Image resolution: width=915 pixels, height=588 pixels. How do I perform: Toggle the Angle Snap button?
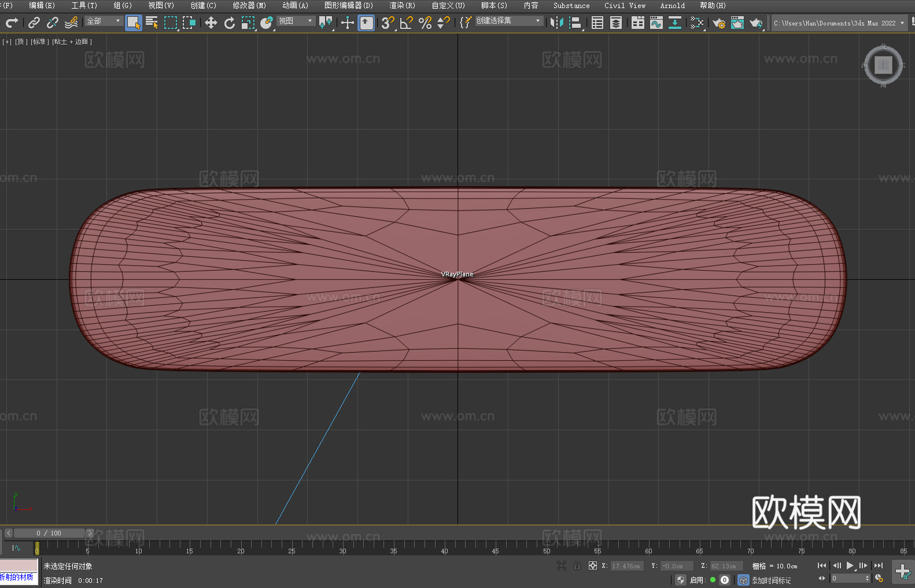click(407, 23)
